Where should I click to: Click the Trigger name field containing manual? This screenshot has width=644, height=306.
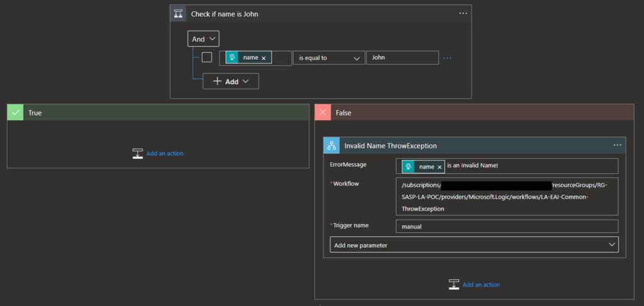tap(506, 226)
